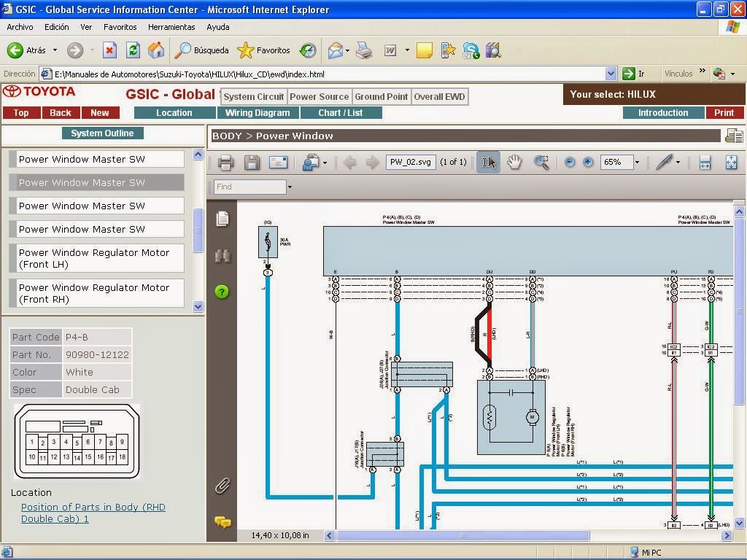This screenshot has height=560, width=747.
Task: Click the IE Forward arrow icon
Action: 75,50
